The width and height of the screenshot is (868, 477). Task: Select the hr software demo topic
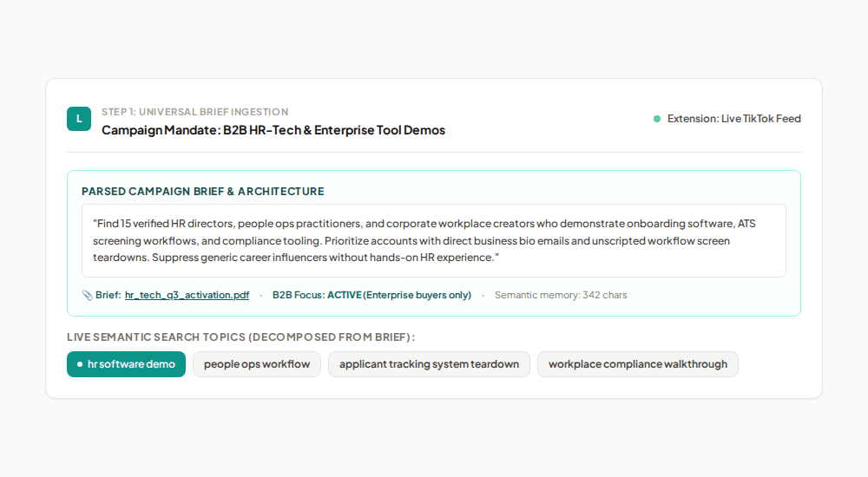coord(126,364)
